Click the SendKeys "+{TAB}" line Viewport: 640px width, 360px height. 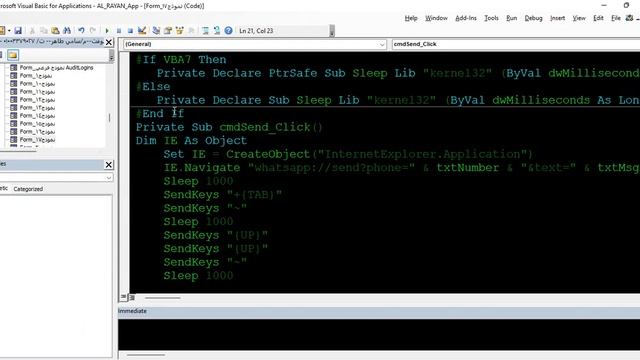pos(223,194)
